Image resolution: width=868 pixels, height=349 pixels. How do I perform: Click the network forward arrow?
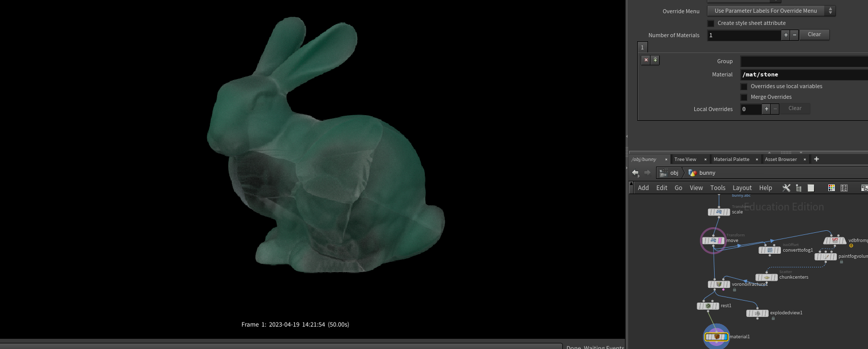647,173
